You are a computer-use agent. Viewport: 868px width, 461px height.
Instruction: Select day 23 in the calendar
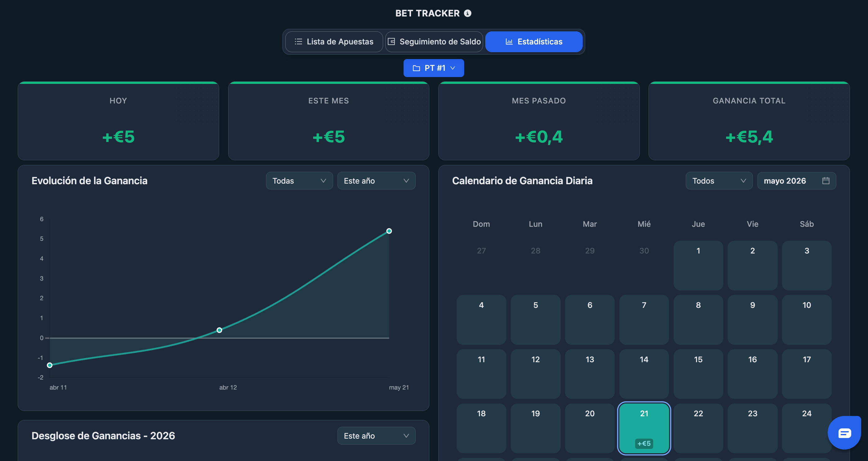coord(753,428)
